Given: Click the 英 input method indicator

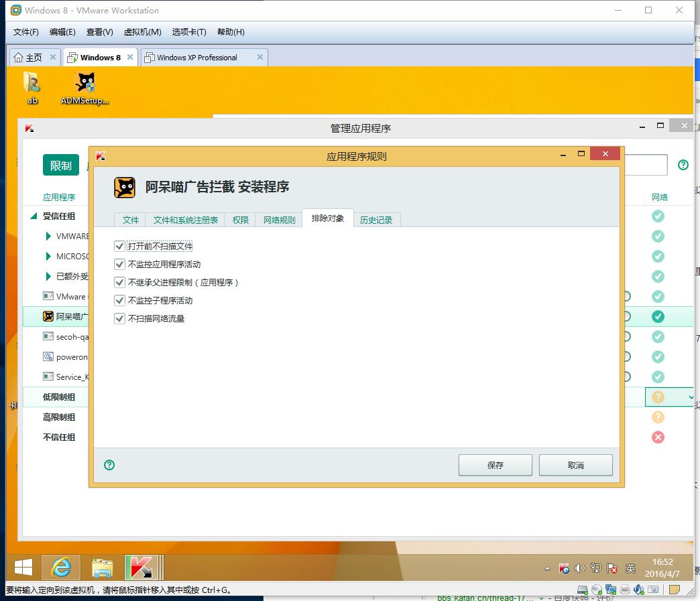Looking at the screenshot, I should click(x=630, y=568).
